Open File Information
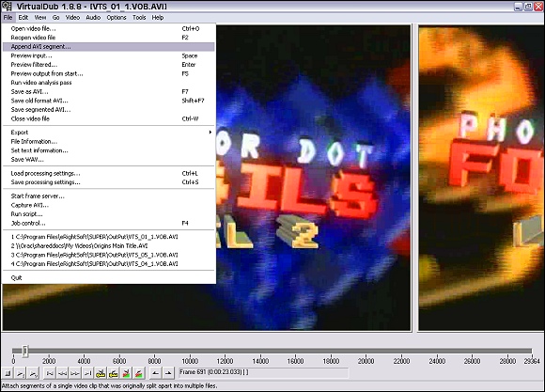Viewport: 545px width, 392px height. (x=108, y=142)
